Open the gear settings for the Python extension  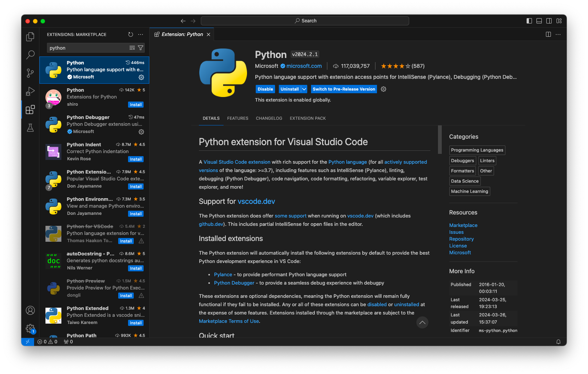tap(383, 89)
